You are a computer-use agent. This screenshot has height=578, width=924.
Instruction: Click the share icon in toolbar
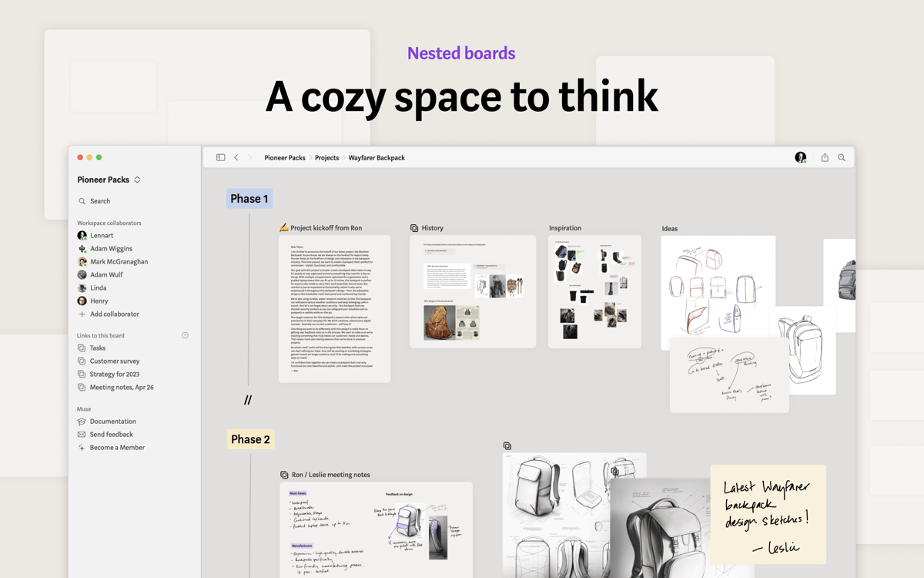pyautogui.click(x=825, y=158)
